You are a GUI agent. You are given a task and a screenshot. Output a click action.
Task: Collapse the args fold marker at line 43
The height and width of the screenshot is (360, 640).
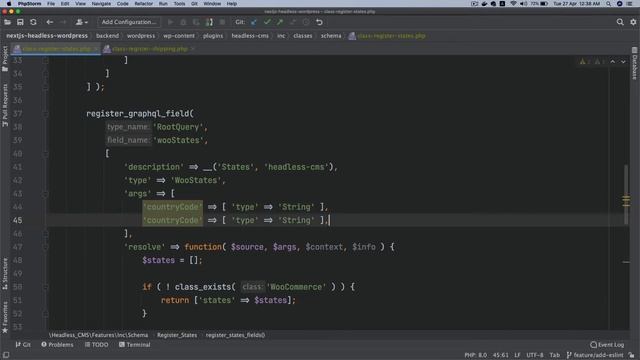point(45,194)
